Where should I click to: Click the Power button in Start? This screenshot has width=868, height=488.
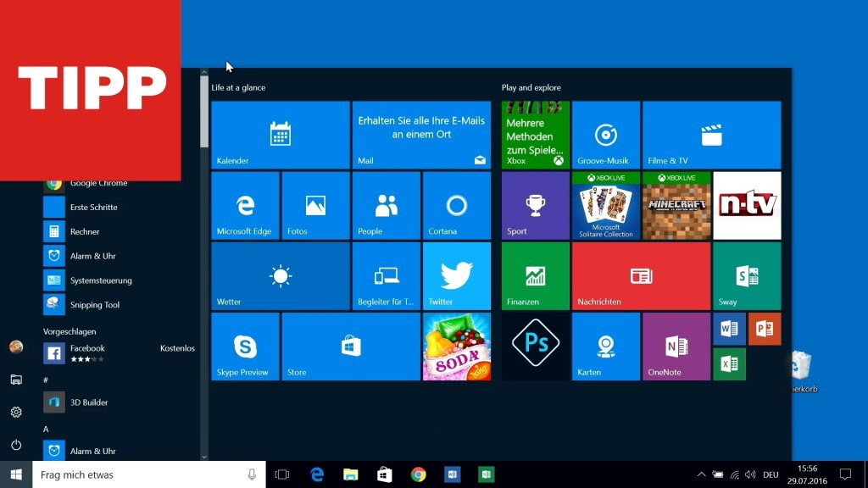point(16,445)
